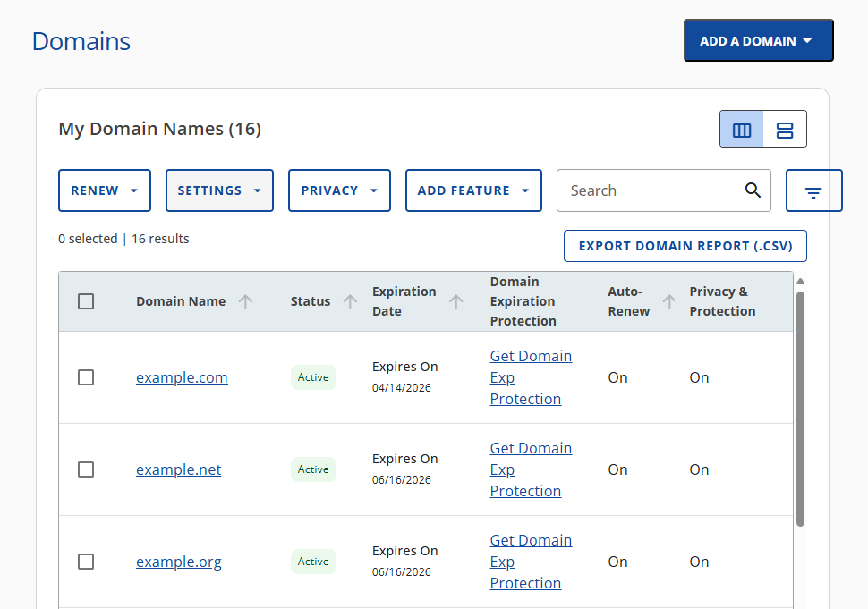
Task: Open the example.com domain link
Action: point(182,376)
